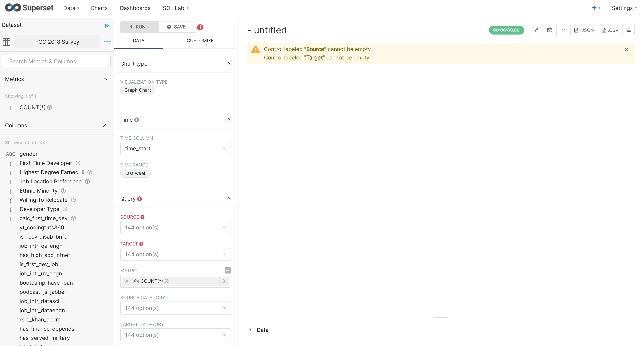Viewport: 644px width, 346px height.
Task: Click the Search Metrics & Columns field
Action: click(56, 61)
